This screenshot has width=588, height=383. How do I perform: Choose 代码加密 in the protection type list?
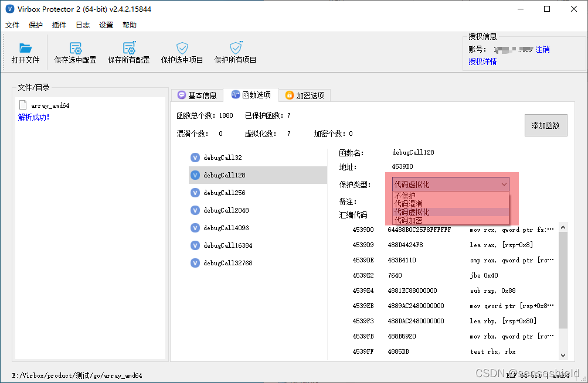click(x=451, y=220)
